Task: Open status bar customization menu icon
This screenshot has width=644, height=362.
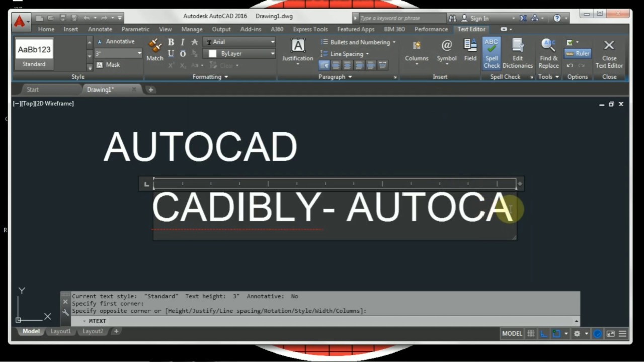Action: click(623, 333)
